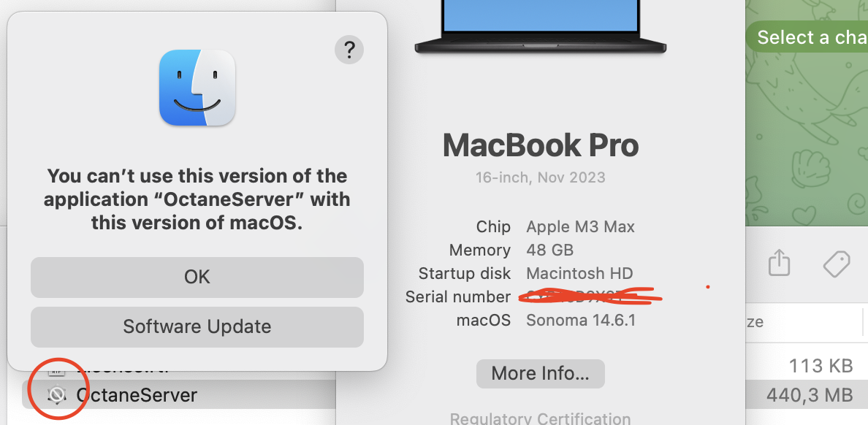Image resolution: width=868 pixels, height=425 pixels.
Task: Click the Macintosh HD startup disk value
Action: 579,273
